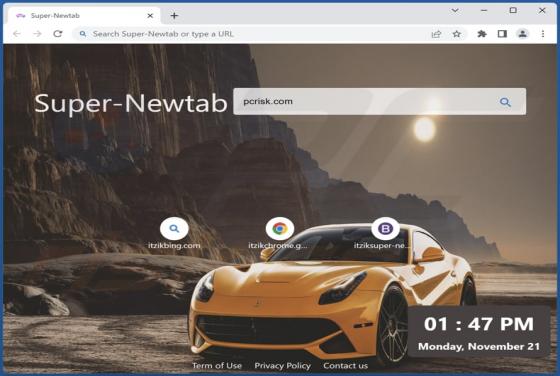This screenshot has width=560, height=376.
Task: Click the itzikbing.com label text
Action: [174, 246]
